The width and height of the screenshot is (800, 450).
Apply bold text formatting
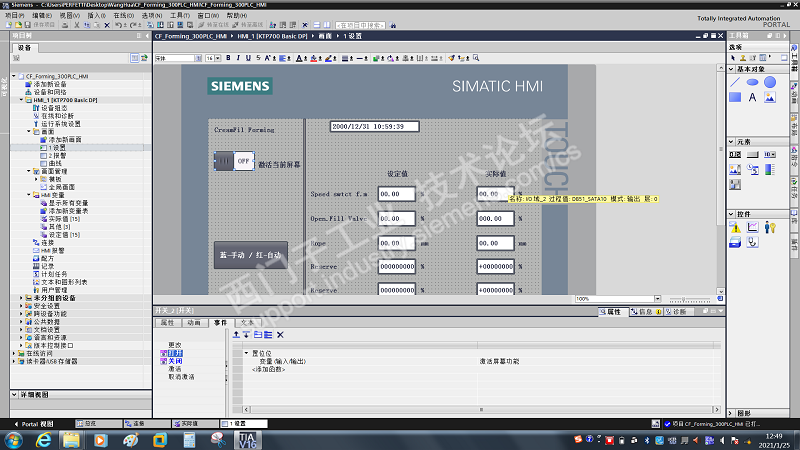(x=228, y=58)
